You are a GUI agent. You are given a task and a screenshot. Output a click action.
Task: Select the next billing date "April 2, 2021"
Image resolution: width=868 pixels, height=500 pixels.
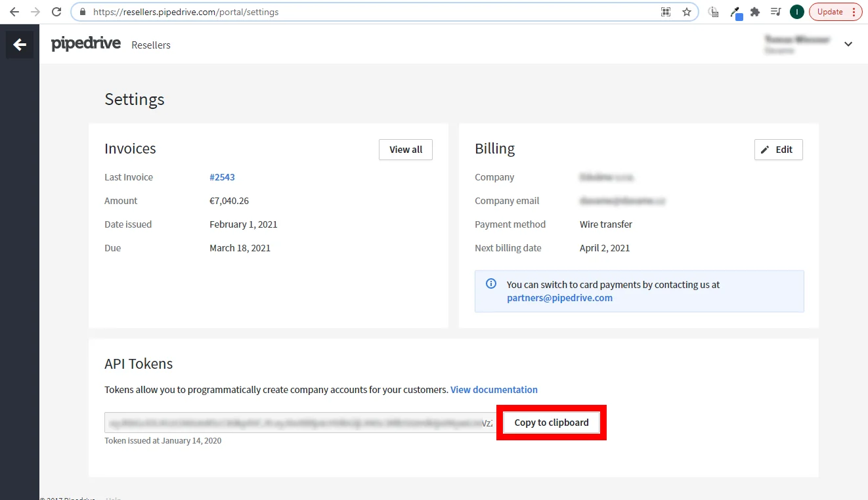(x=605, y=248)
